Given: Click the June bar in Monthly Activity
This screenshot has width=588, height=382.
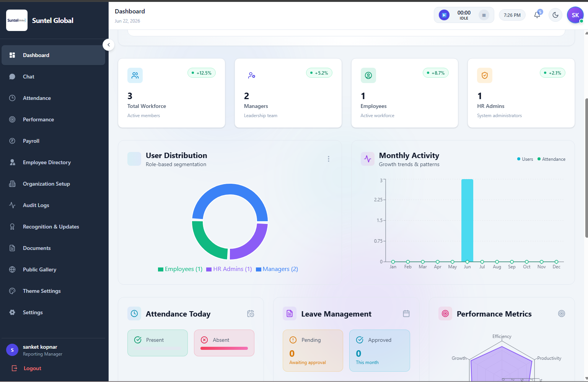Looking at the screenshot, I should (467, 220).
